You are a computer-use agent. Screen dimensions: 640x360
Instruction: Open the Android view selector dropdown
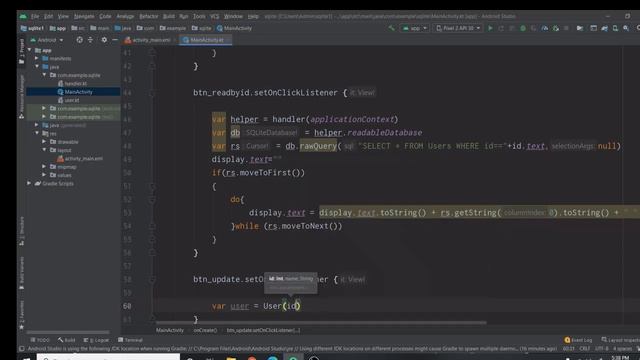[47, 40]
